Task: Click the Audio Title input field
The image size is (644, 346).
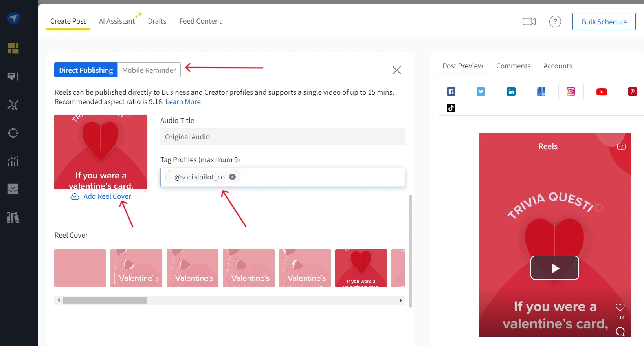Action: (x=283, y=137)
